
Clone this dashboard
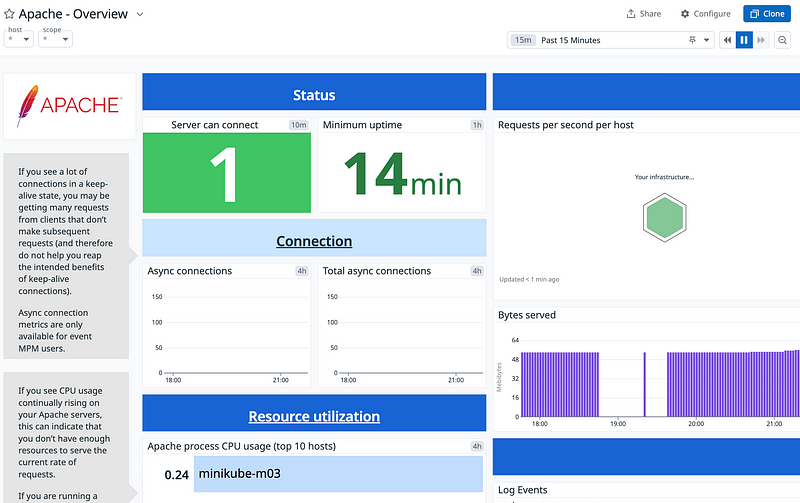click(765, 14)
